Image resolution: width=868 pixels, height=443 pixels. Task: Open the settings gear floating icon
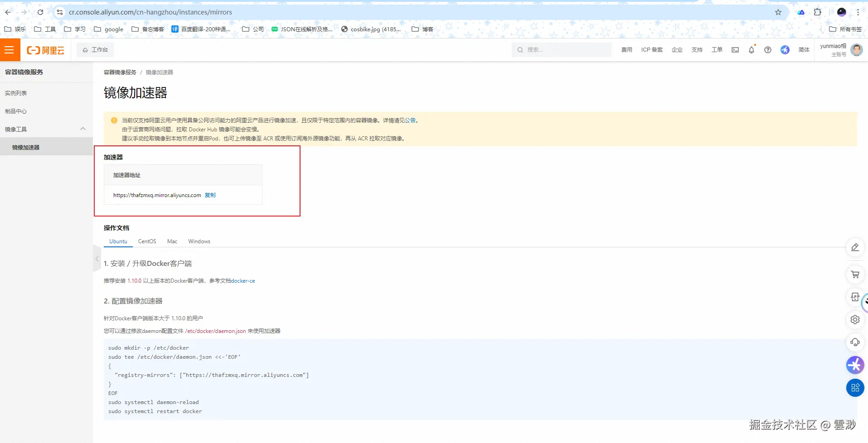tap(855, 320)
